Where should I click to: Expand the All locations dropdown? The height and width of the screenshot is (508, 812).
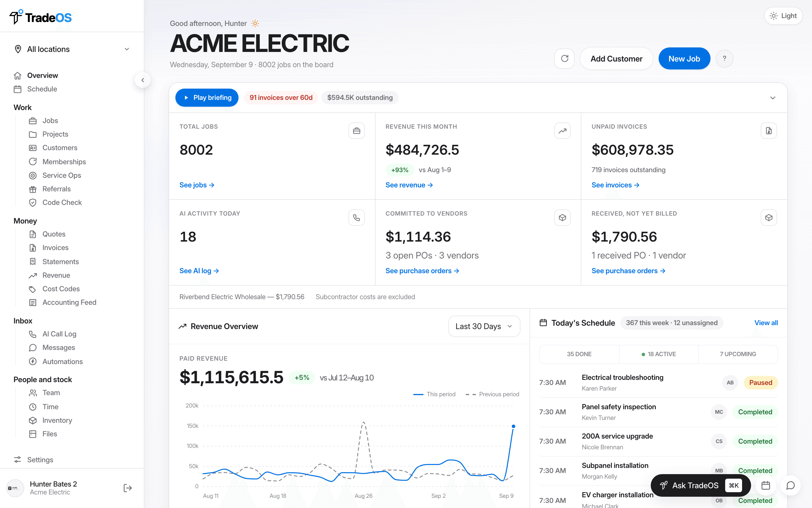(x=72, y=49)
